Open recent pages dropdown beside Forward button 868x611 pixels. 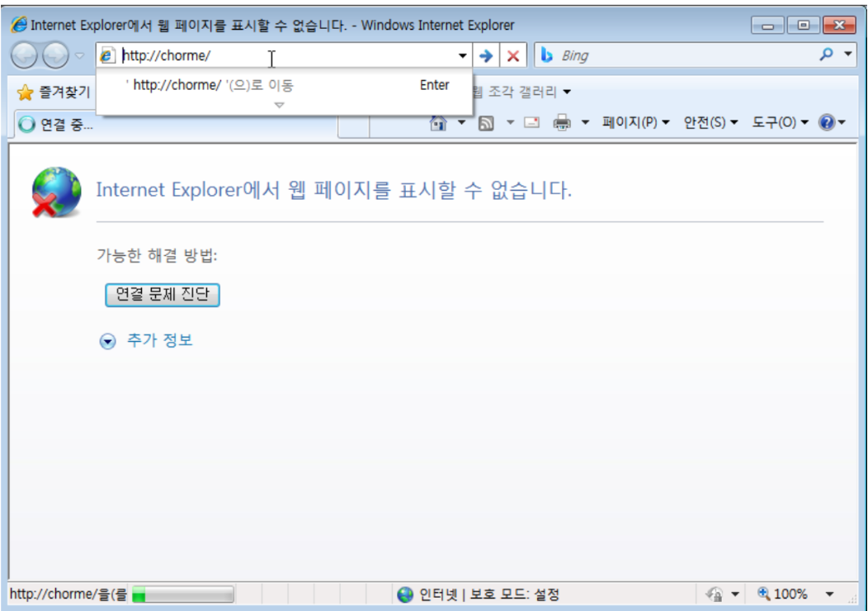tap(80, 55)
